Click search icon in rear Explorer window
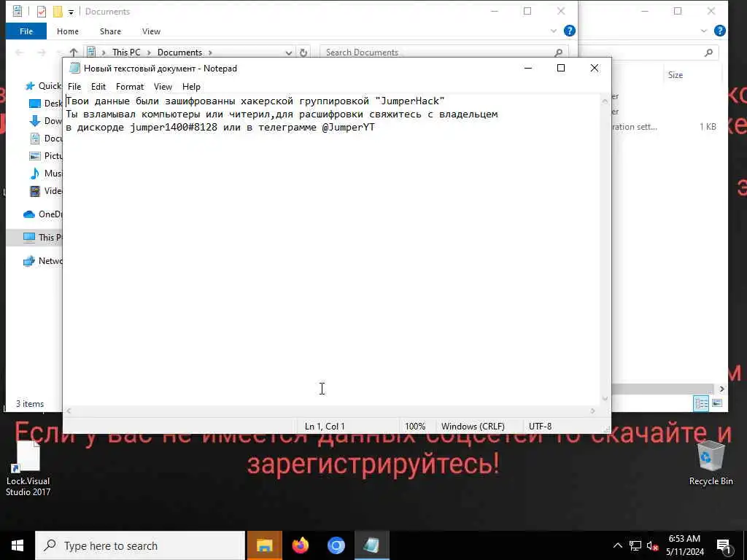This screenshot has height=560, width=747. click(x=709, y=52)
